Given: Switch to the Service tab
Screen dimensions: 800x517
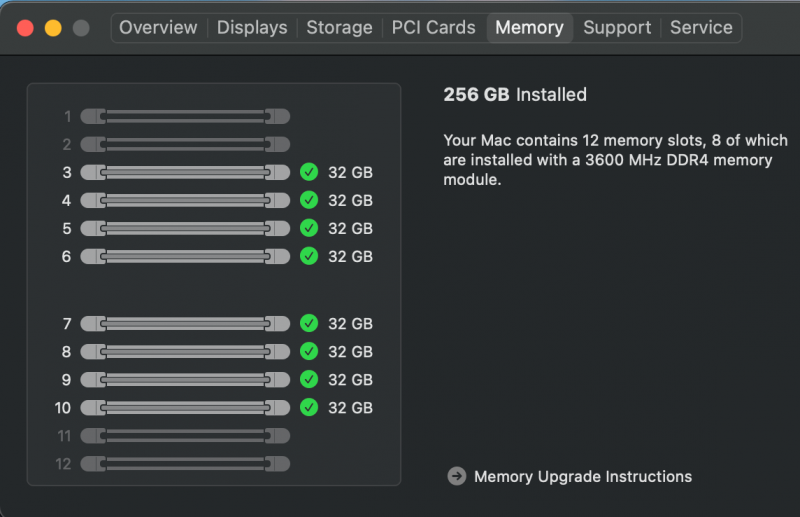Looking at the screenshot, I should click(x=701, y=28).
